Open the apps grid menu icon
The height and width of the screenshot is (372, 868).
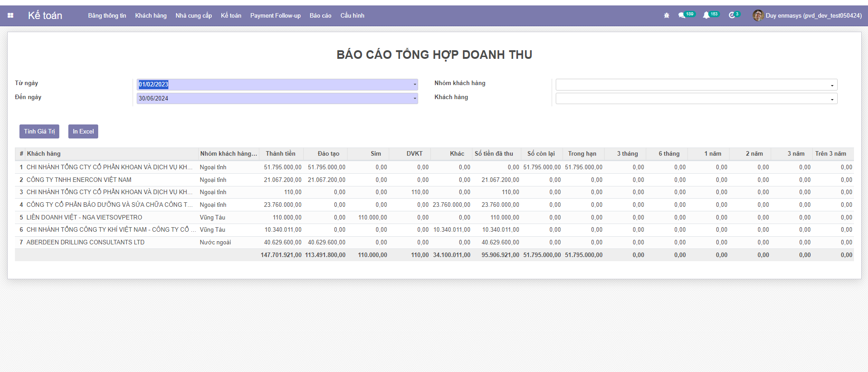10,15
